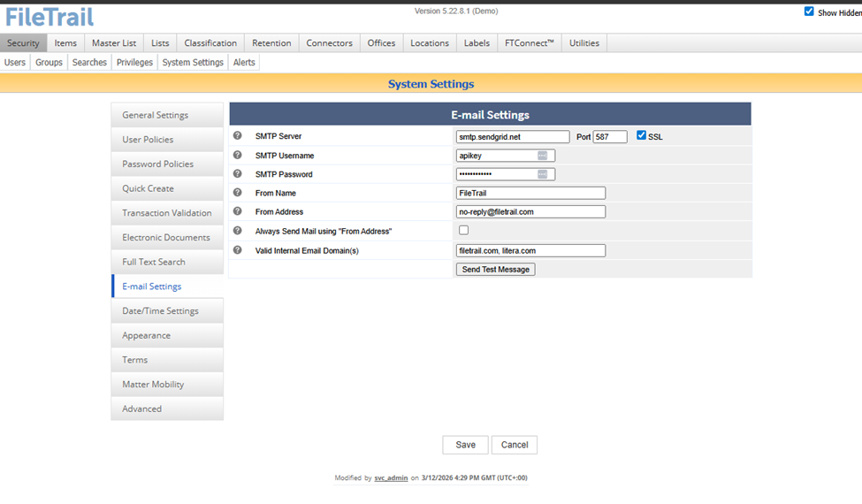Click help icon for Valid Internal Email Domain(s)

coord(238,250)
